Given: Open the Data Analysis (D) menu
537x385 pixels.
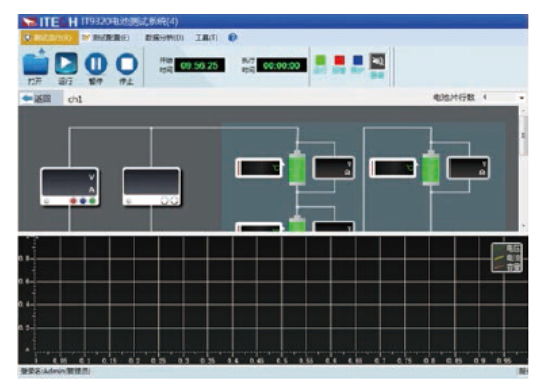Looking at the screenshot, I should [164, 38].
